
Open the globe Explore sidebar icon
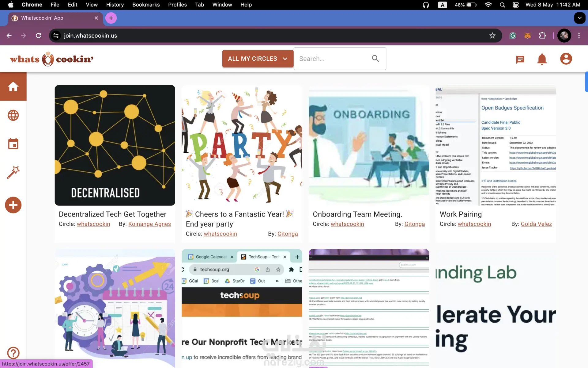pyautogui.click(x=13, y=115)
